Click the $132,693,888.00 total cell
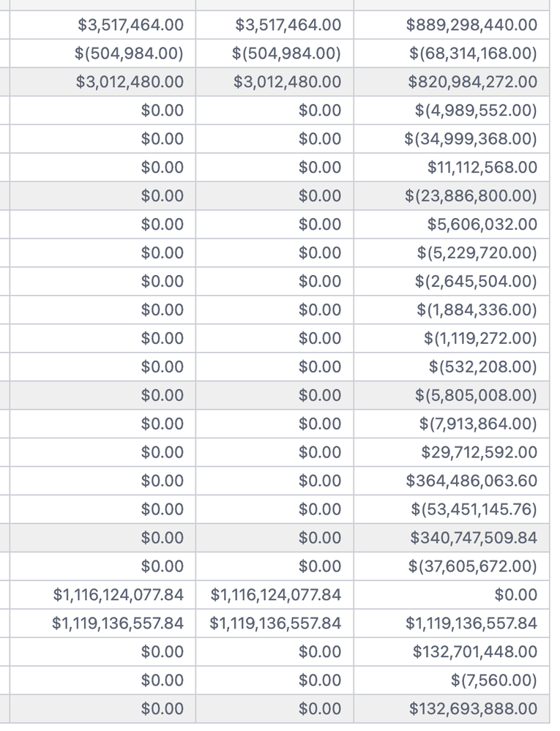 (x=473, y=709)
